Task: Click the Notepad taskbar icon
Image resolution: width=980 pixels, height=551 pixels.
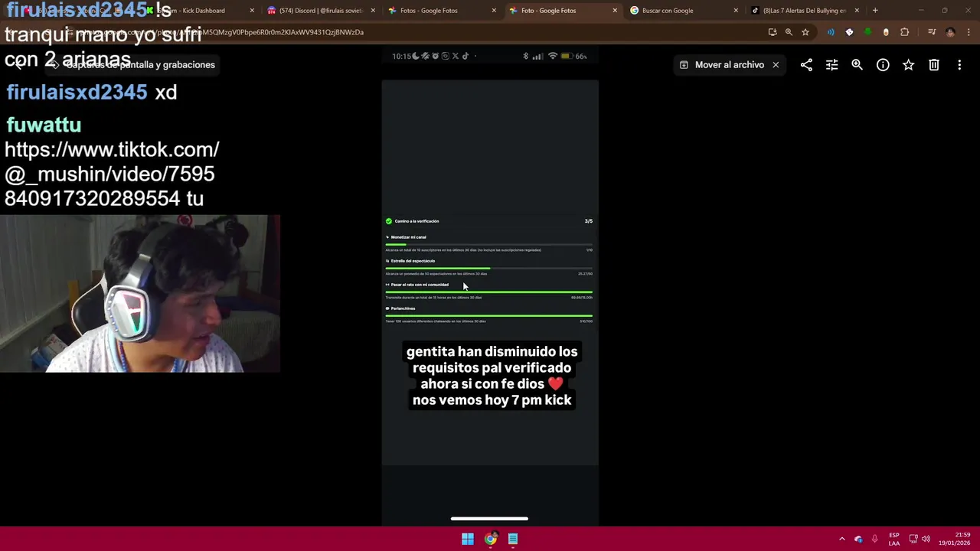Action: click(513, 539)
